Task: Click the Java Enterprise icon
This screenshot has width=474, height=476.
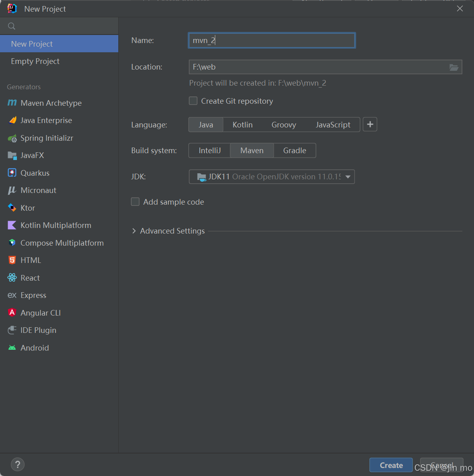Action: (x=12, y=120)
